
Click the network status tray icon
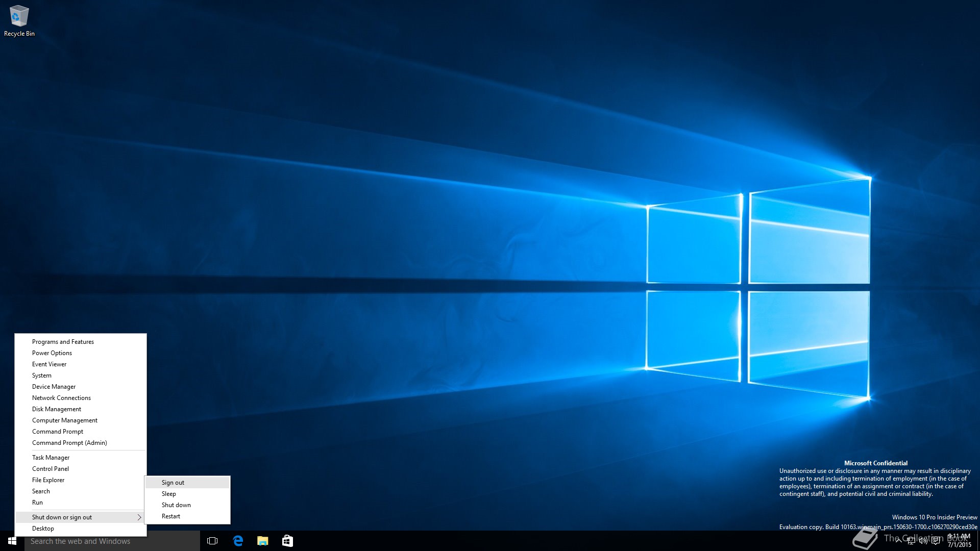coord(911,541)
